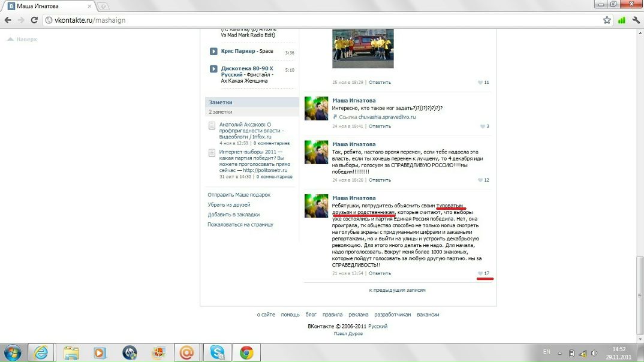Image resolution: width=644 pixels, height=362 pixels.
Task: Open the правила footer link
Action: click(x=332, y=315)
